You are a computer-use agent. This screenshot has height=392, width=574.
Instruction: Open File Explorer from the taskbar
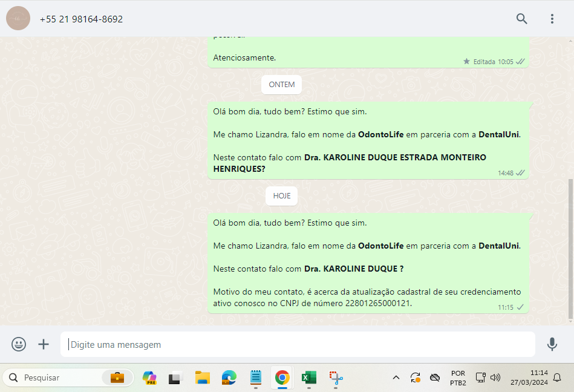[203, 377]
